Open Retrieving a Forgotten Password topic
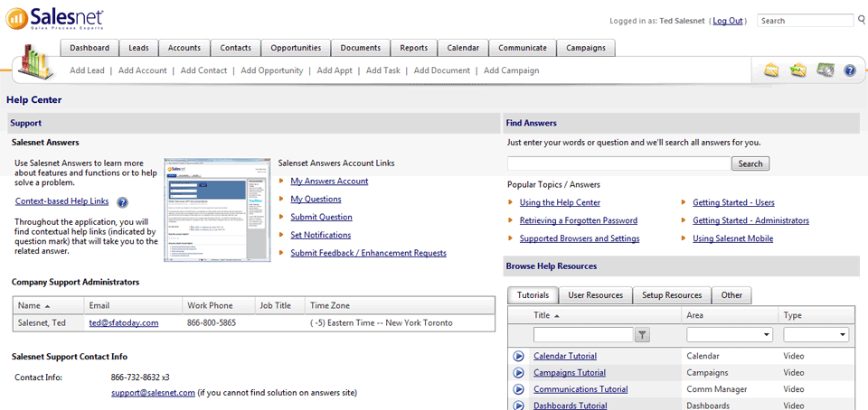The width and height of the screenshot is (868, 410). [x=579, y=220]
